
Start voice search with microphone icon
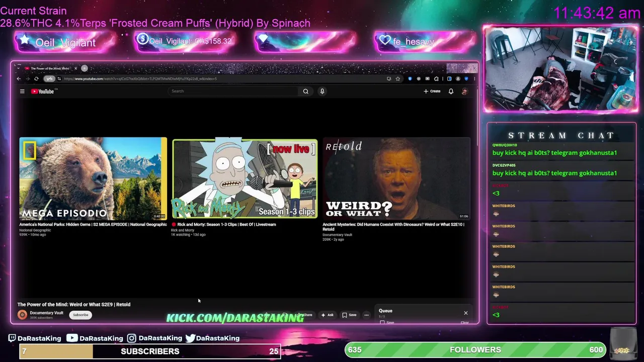[322, 91]
